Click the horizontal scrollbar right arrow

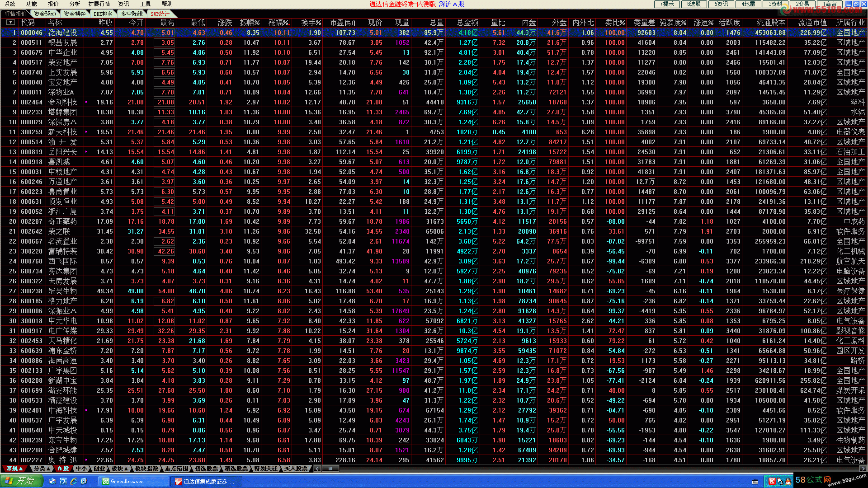pos(864,469)
